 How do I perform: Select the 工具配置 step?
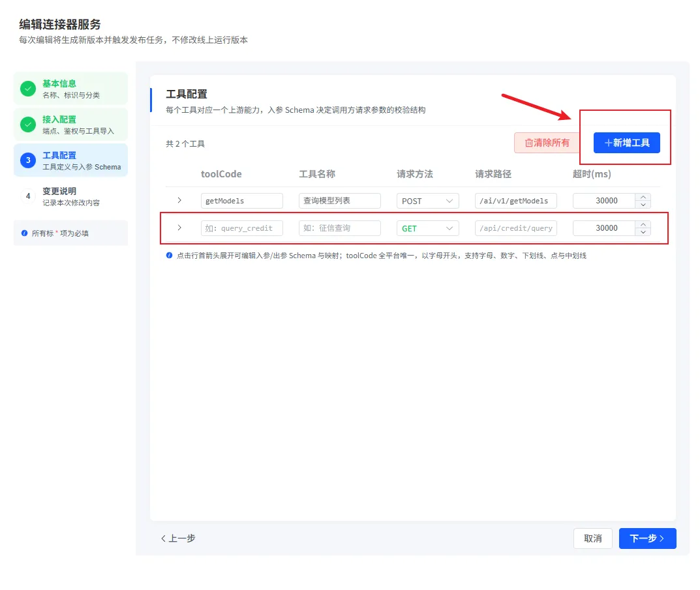point(71,160)
